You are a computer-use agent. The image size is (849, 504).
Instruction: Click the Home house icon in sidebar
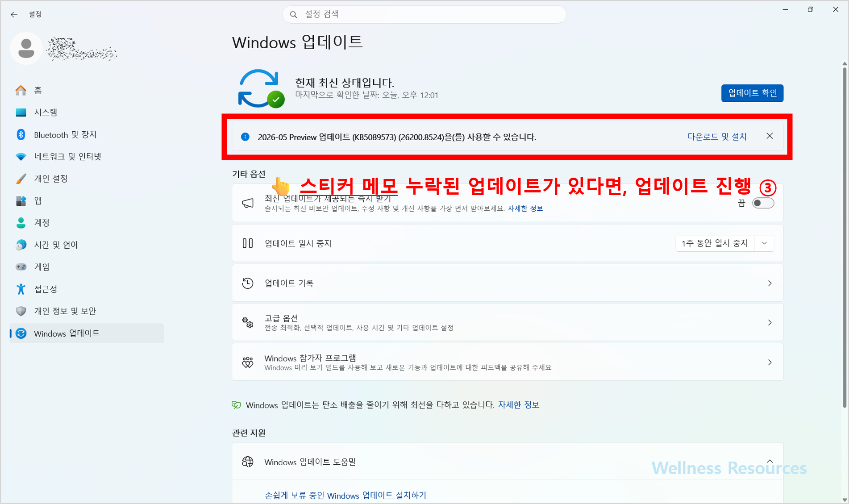click(x=21, y=91)
